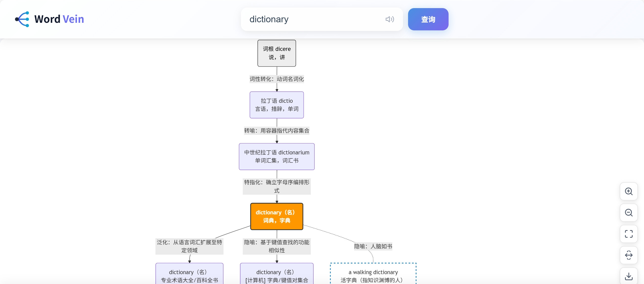Viewport: 644px width, 284px height.
Task: Click the [计算机] 字典/键值对集合 node
Action: coord(277,275)
